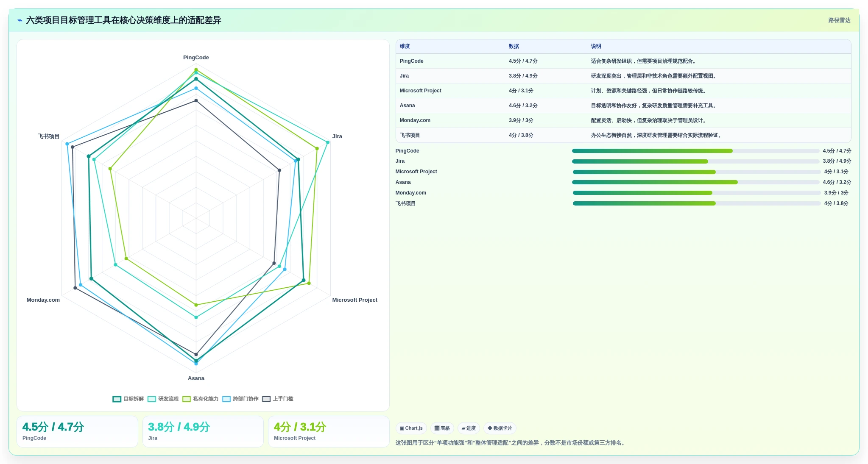Hide the 私有化能力 legend series

point(200,399)
